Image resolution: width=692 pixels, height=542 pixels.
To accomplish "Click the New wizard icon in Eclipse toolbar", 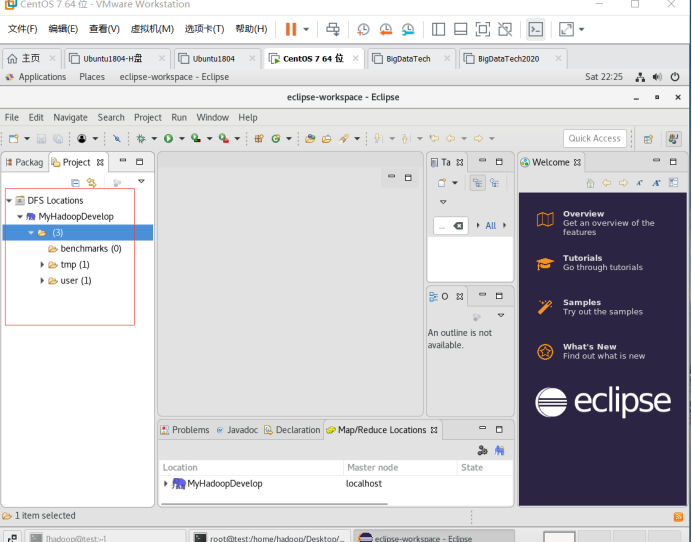I will tap(14, 139).
